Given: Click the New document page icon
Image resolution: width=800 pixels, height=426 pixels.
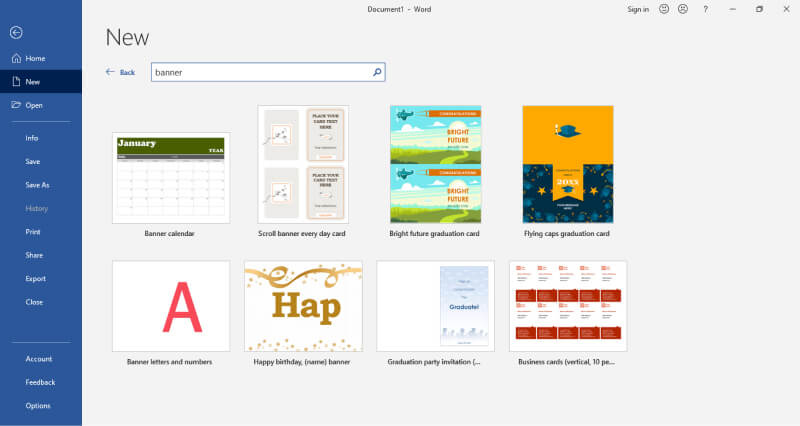Looking at the screenshot, I should tap(16, 82).
